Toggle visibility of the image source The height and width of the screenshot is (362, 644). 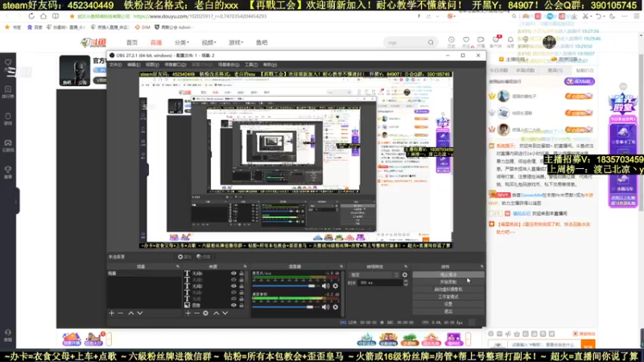[x=233, y=306]
